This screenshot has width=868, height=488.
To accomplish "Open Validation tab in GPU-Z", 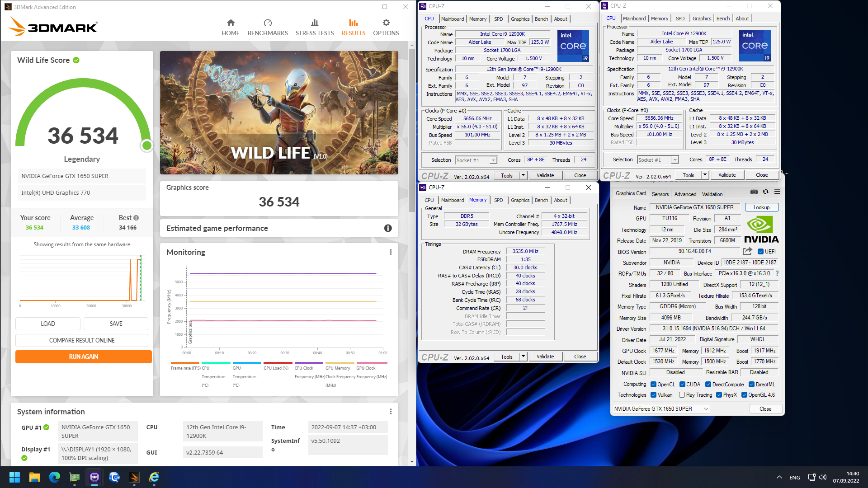I will [x=712, y=194].
